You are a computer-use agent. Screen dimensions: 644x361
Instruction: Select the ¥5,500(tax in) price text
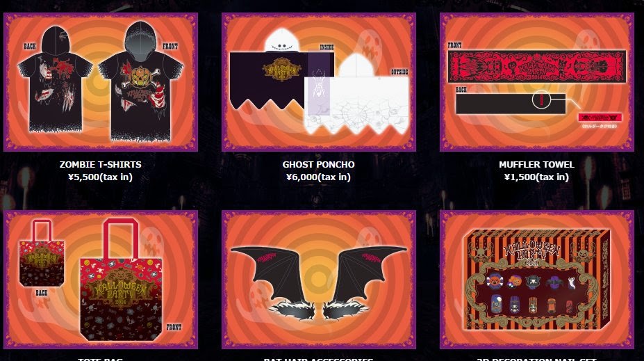[x=101, y=177]
